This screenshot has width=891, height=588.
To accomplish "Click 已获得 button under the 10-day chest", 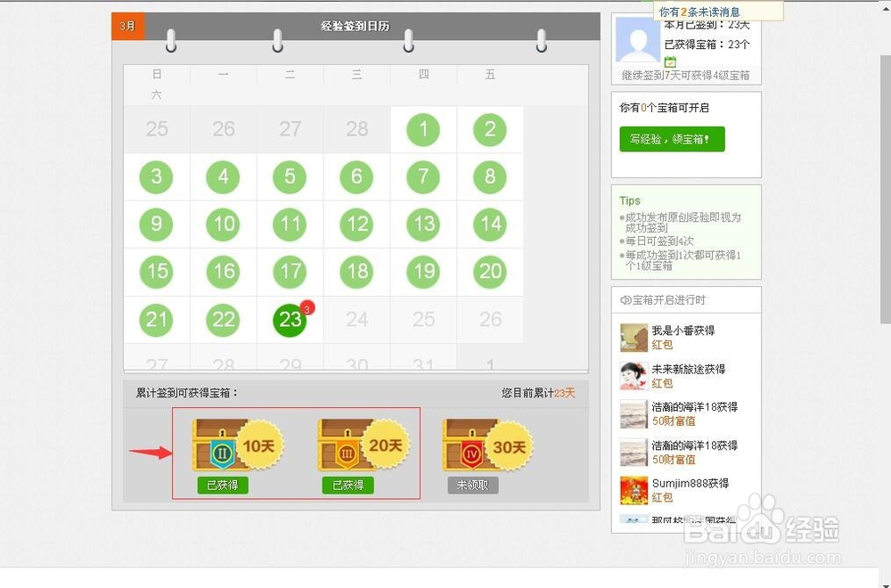I will (221, 486).
